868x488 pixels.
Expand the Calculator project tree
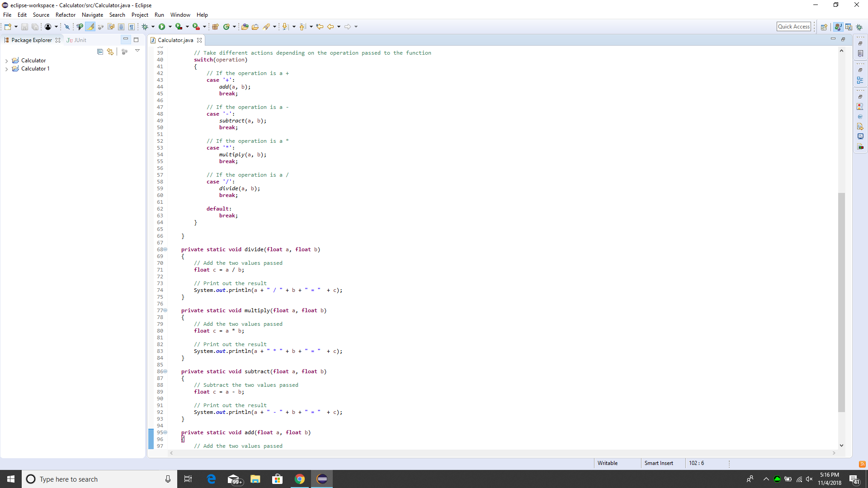7,60
